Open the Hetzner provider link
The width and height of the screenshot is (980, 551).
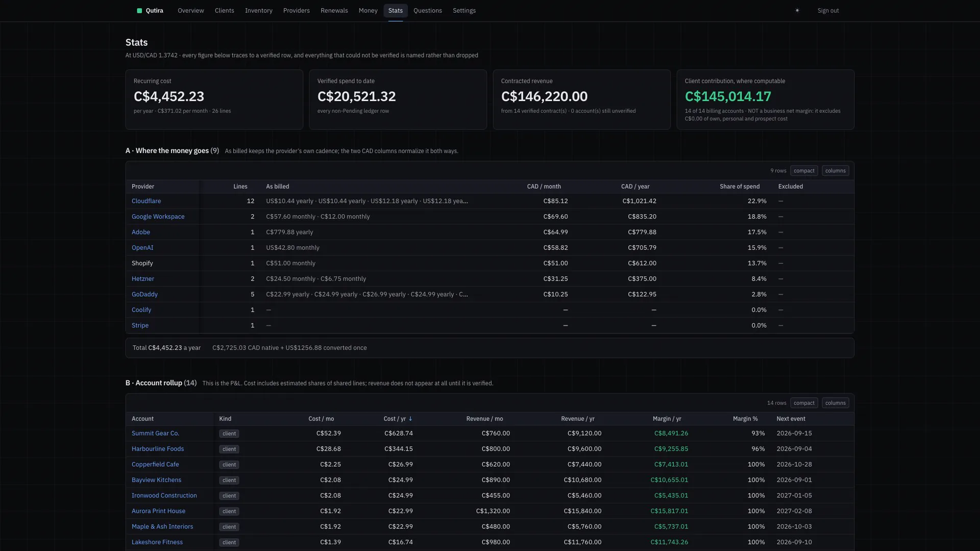tap(143, 279)
